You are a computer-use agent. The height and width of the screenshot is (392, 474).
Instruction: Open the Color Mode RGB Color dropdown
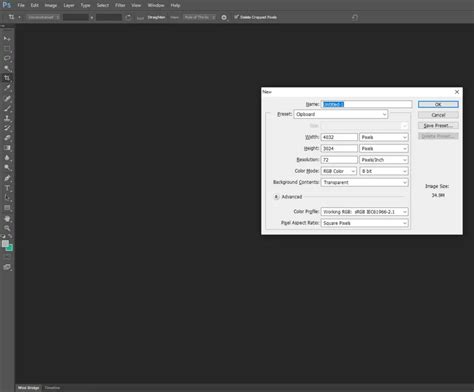339,171
